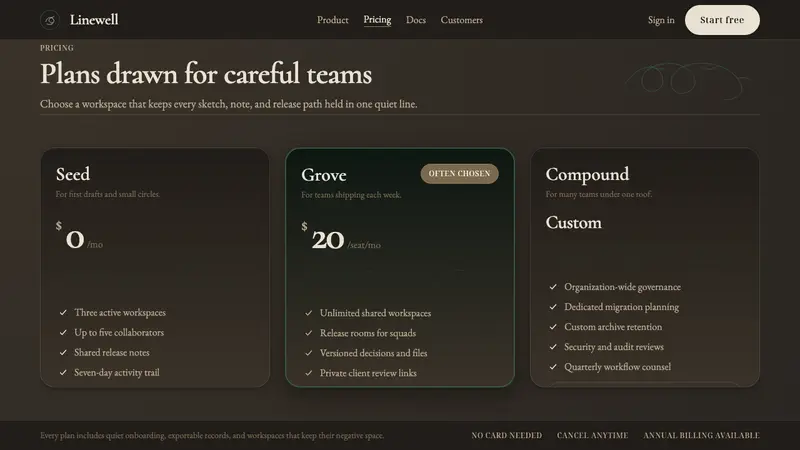
Task: Select the Seed plan card title
Action: [x=73, y=174]
